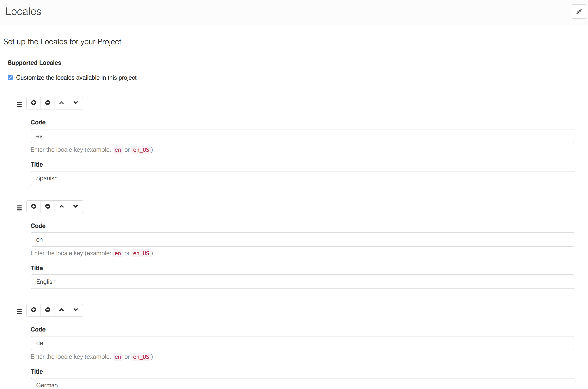Focus the Code field containing es
588x389 pixels.
tap(302, 136)
